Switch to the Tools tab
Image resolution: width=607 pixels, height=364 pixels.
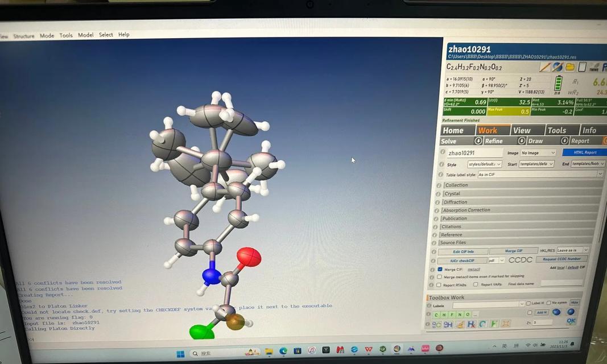(x=562, y=130)
